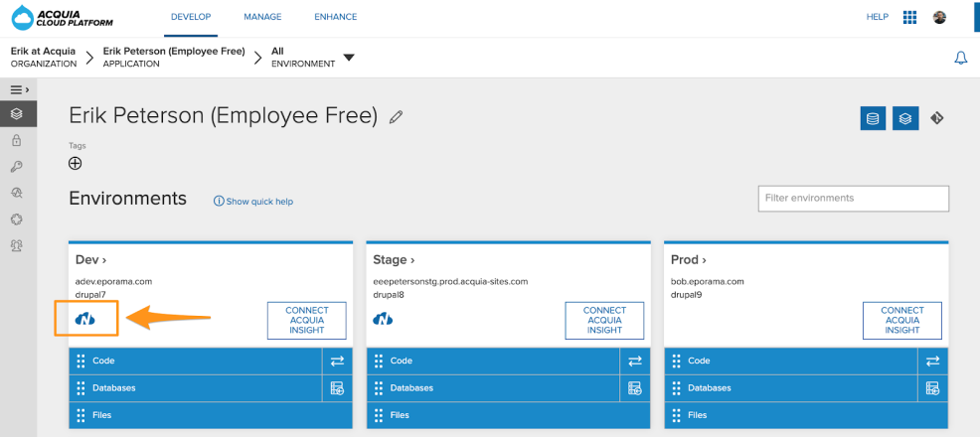Open the monitoring search sidebar icon
This screenshot has height=437, width=980.
tap(17, 193)
